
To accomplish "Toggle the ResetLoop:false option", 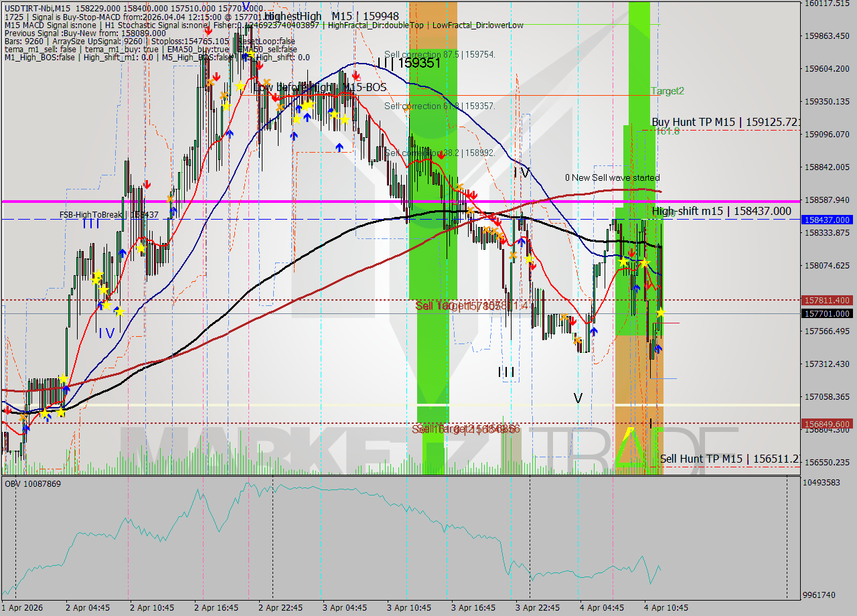I will 266,41.
